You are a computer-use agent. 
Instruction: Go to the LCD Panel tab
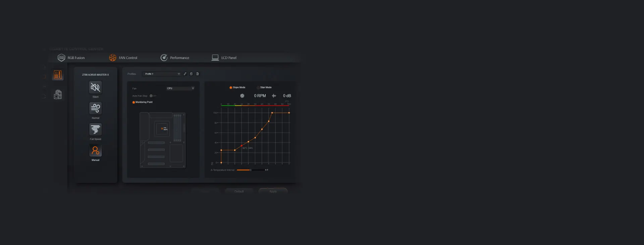[x=224, y=58]
